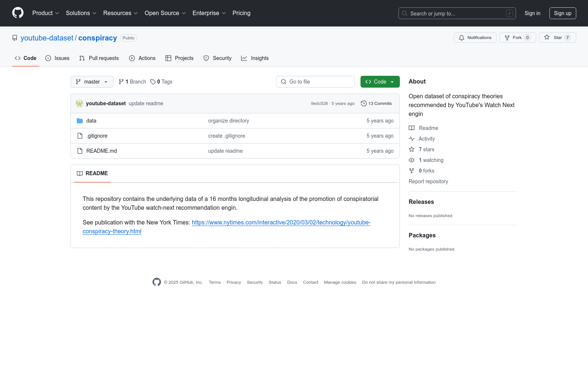Click the GitHub logo in the header
The width and height of the screenshot is (588, 368).
tap(18, 13)
